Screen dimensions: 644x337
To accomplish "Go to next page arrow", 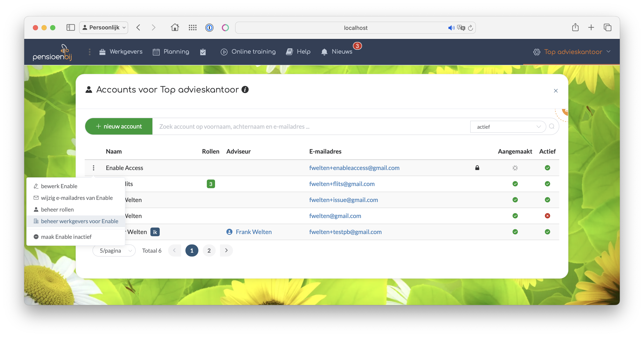I will (x=226, y=250).
